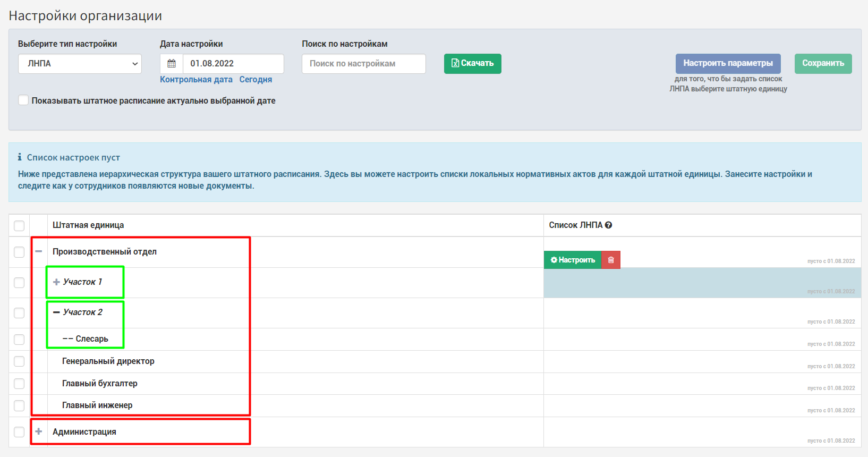
Task: Set the date using the Сегодня link
Action: point(256,80)
